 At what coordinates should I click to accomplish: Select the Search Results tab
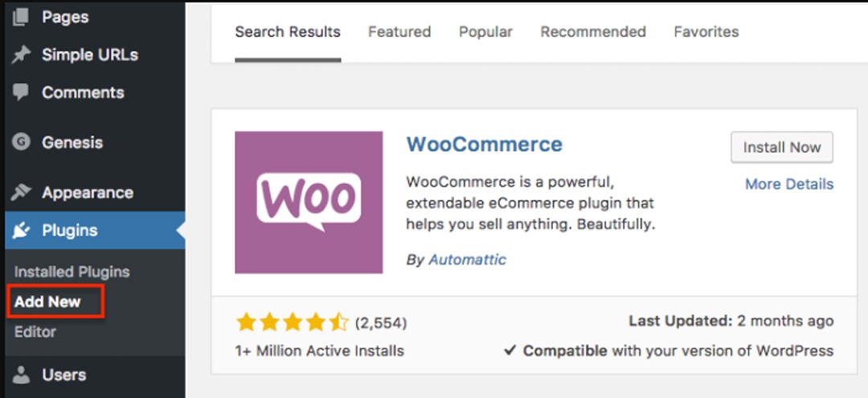pos(288,32)
